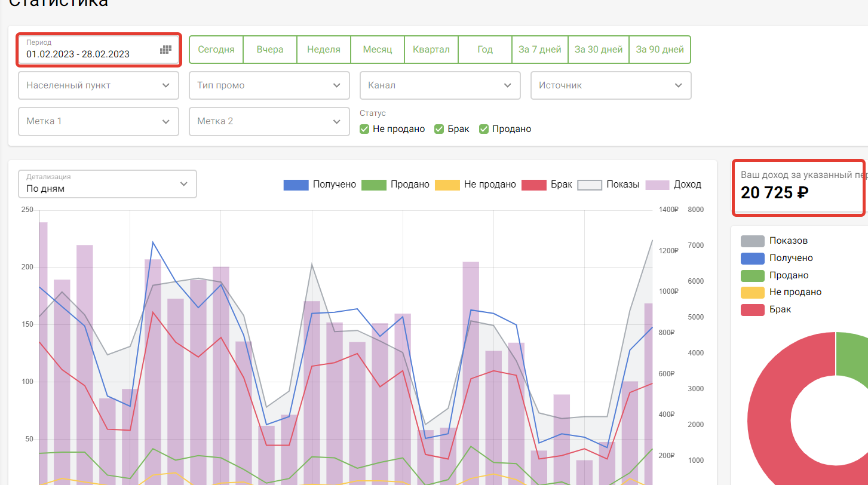The image size is (868, 485).
Task: Expand the Источник dropdown
Action: click(611, 85)
